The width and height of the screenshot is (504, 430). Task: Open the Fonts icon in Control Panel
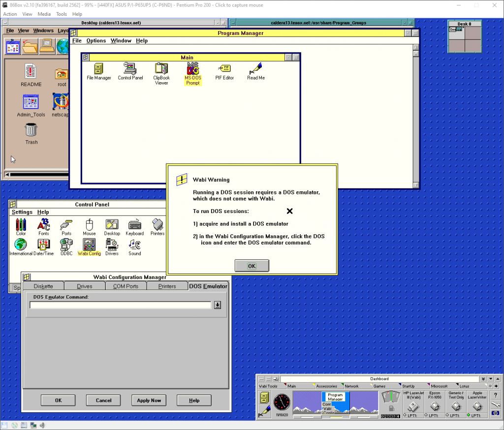click(x=44, y=225)
